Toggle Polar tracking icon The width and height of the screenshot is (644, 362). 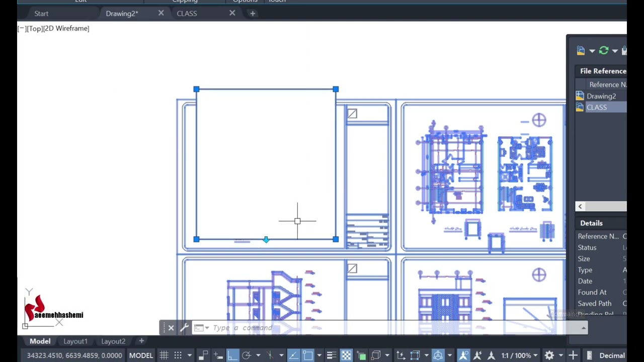click(x=246, y=355)
